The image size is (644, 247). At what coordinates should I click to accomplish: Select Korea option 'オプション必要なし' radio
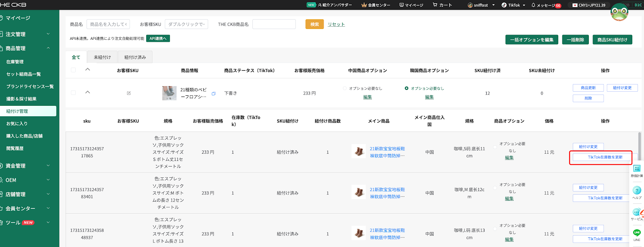coord(407,88)
